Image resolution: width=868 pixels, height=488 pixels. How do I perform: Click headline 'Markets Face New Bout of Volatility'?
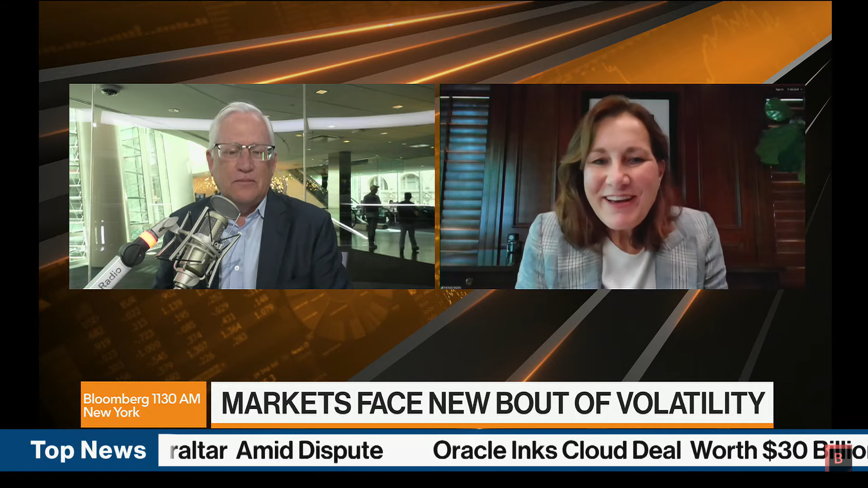(492, 403)
